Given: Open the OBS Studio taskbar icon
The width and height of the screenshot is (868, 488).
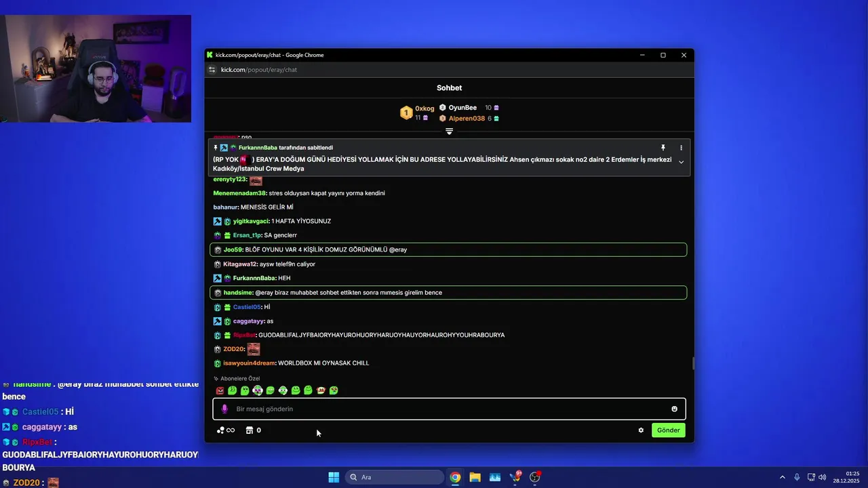Looking at the screenshot, I should 535,477.
